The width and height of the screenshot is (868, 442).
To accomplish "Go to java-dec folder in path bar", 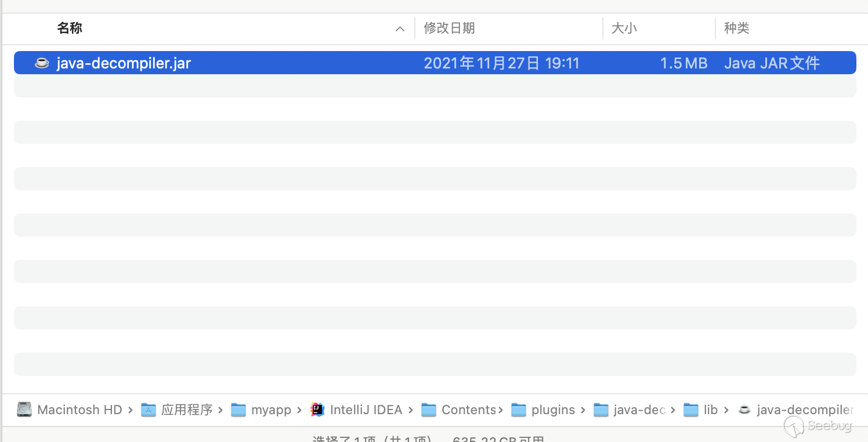I will tap(639, 410).
